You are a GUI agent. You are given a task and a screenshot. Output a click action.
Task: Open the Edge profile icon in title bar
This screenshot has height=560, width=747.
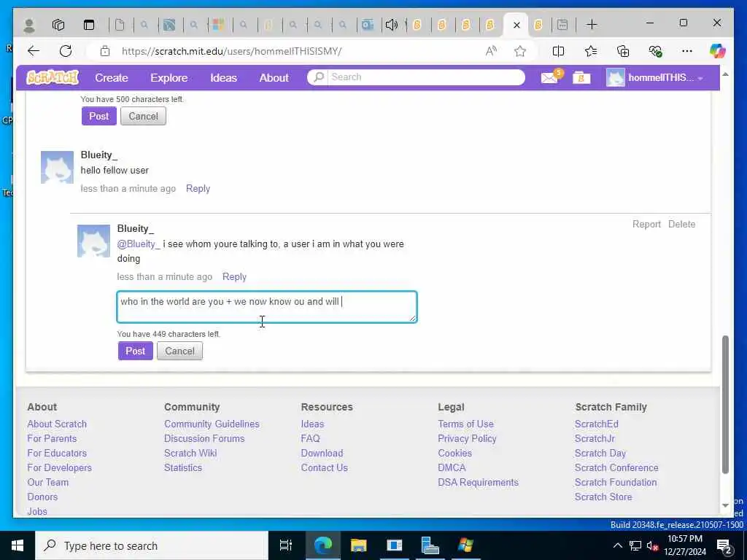click(x=29, y=25)
